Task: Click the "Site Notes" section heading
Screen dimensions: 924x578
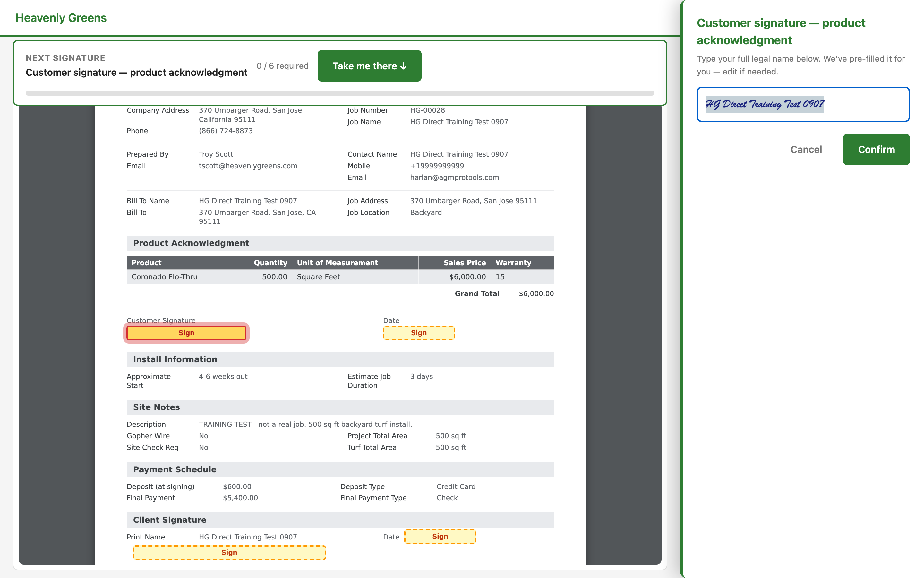Action: coord(156,407)
